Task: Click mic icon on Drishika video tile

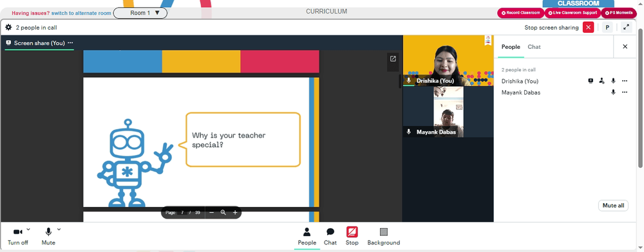Action: pos(409,80)
